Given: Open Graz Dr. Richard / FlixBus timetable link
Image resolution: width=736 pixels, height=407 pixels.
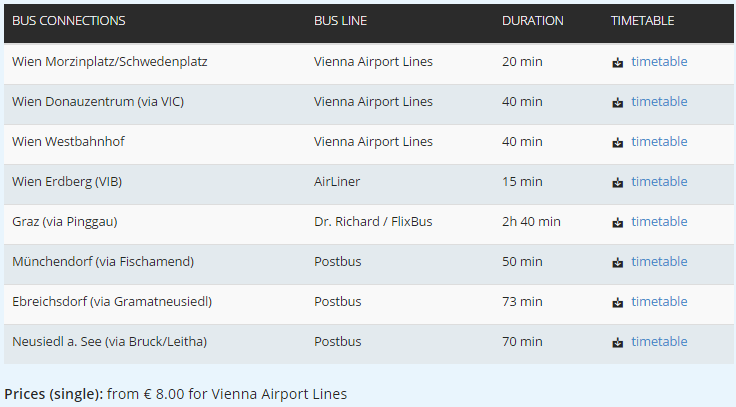Looking at the screenshot, I should 659,221.
